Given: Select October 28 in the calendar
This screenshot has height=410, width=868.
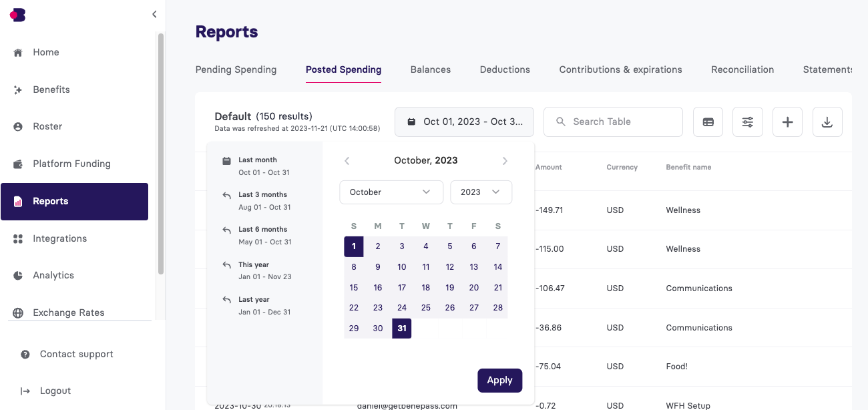Looking at the screenshot, I should [498, 308].
